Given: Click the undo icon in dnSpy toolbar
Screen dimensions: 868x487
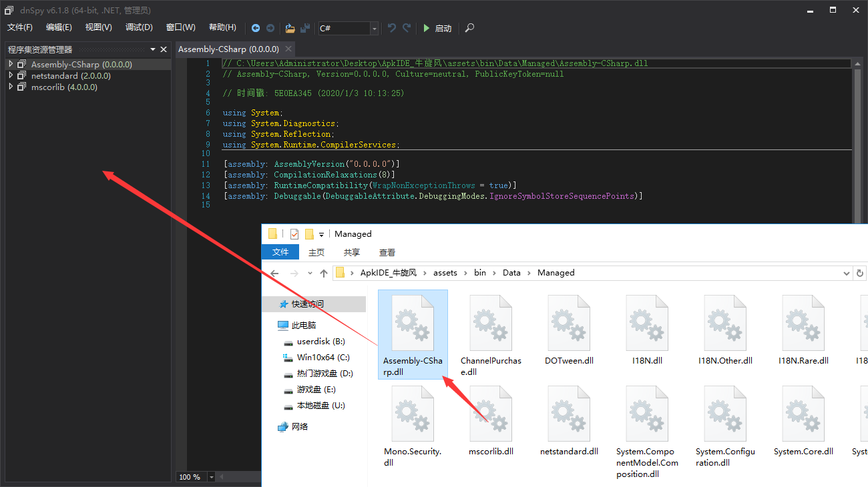Looking at the screenshot, I should 392,28.
